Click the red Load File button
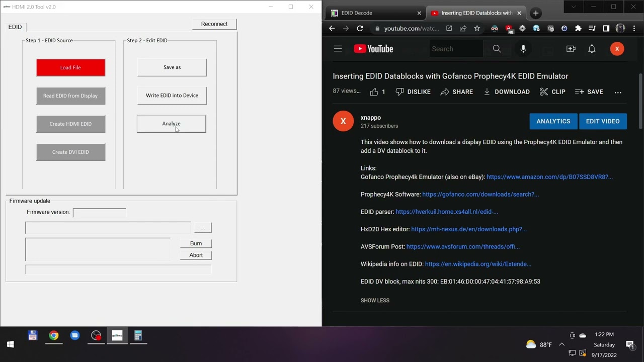 (70, 67)
